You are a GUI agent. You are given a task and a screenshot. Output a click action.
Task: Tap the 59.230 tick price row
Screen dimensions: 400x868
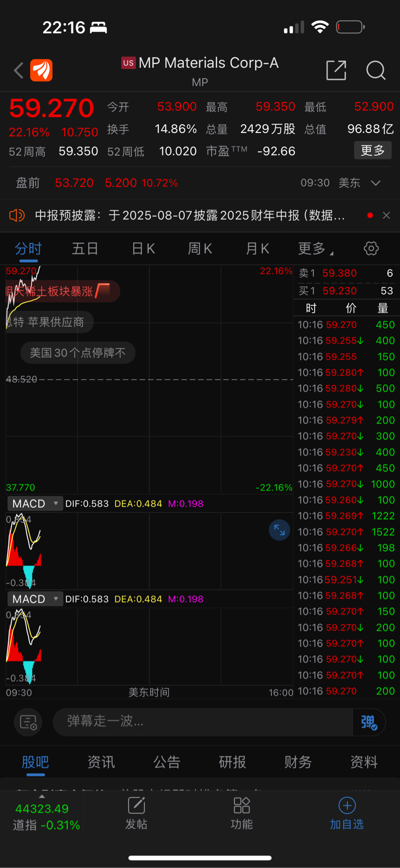click(x=346, y=452)
